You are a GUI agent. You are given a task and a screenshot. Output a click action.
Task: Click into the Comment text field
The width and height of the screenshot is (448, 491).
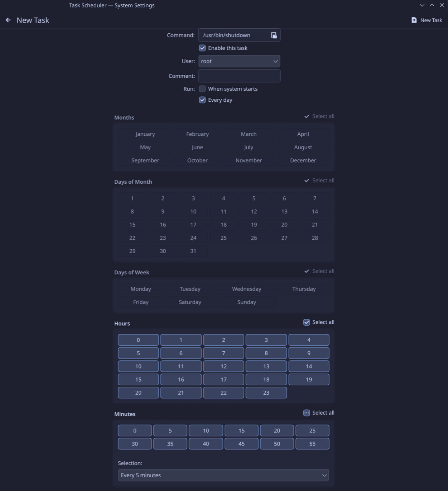(x=239, y=76)
